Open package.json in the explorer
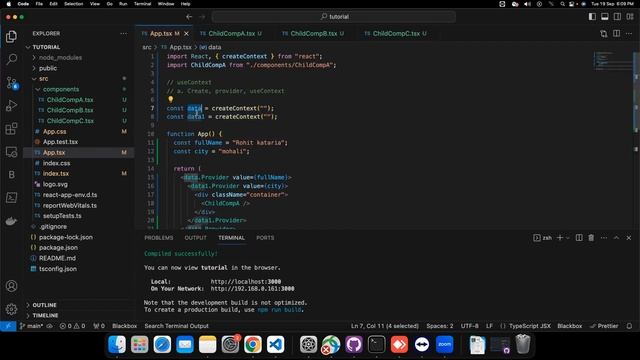The width and height of the screenshot is (640, 360). click(x=58, y=247)
